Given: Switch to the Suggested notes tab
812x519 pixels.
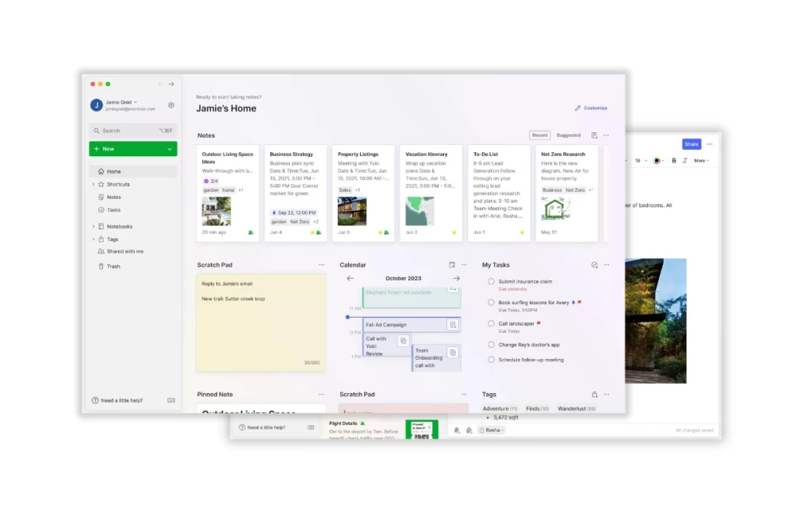Looking at the screenshot, I should pyautogui.click(x=569, y=135).
